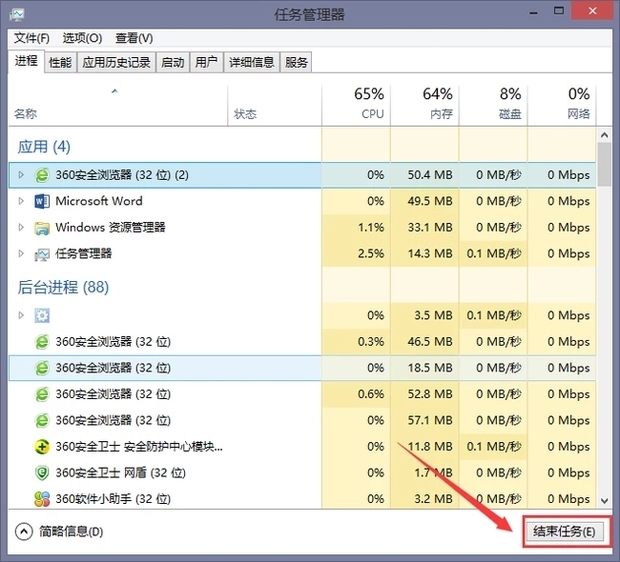Click browser icon in the 18.5 MB row
Image resolution: width=620 pixels, height=562 pixels.
click(x=42, y=368)
